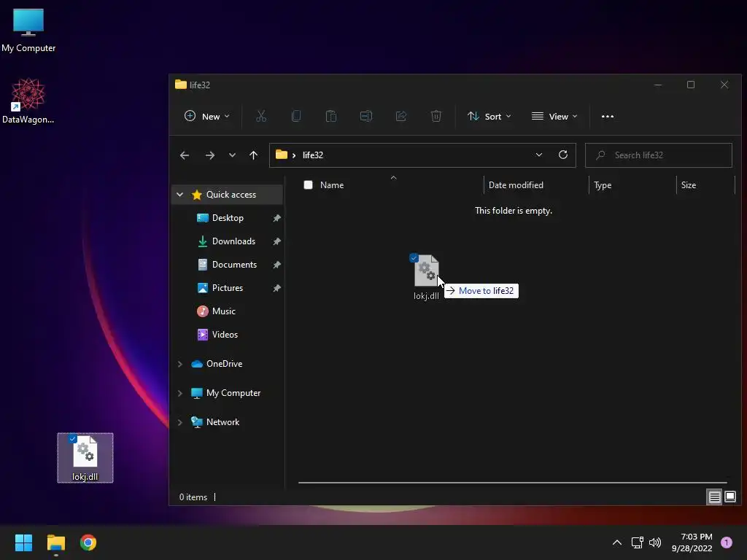This screenshot has height=560, width=747.
Task: Unpin Downloads using its pin icon
Action: (276, 241)
